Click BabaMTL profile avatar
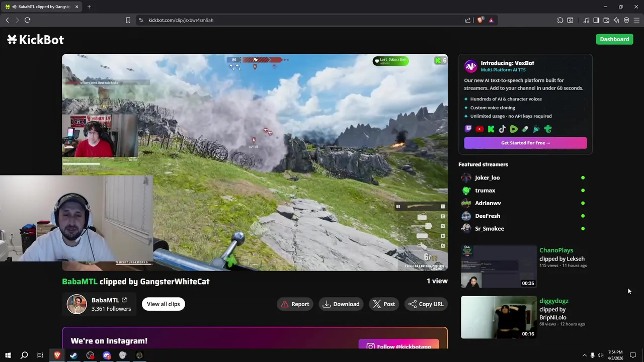Screen dimensions: 644x362 [77, 304]
